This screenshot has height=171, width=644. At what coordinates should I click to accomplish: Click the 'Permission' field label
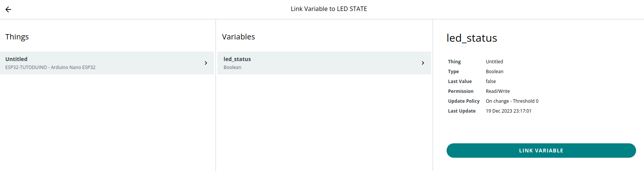click(x=460, y=91)
